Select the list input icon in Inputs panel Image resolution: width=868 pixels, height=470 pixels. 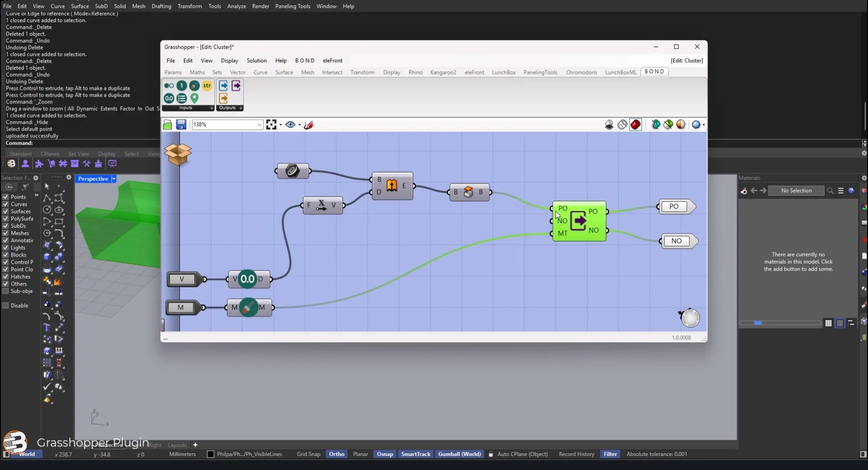181,98
